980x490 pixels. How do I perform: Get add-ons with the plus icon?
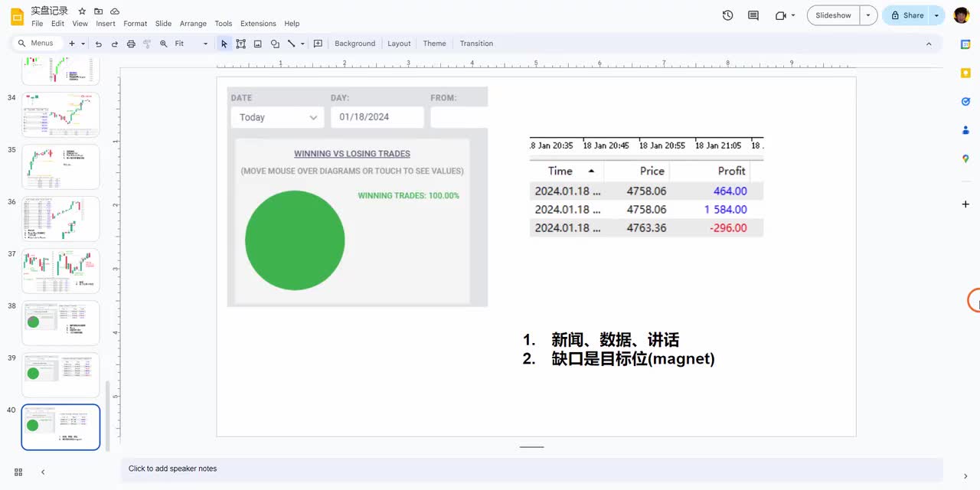965,204
